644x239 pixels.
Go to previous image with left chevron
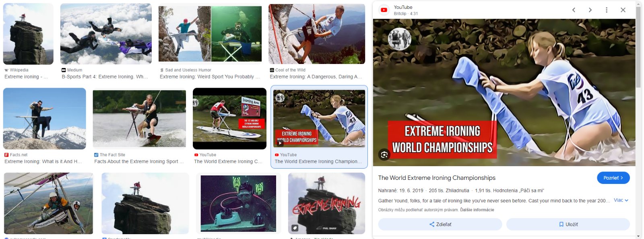pyautogui.click(x=574, y=10)
